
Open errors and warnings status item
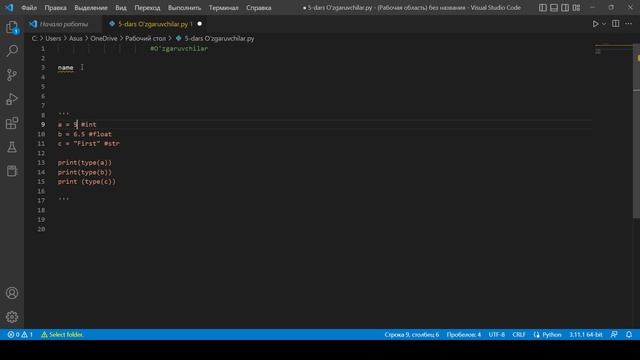(x=20, y=334)
